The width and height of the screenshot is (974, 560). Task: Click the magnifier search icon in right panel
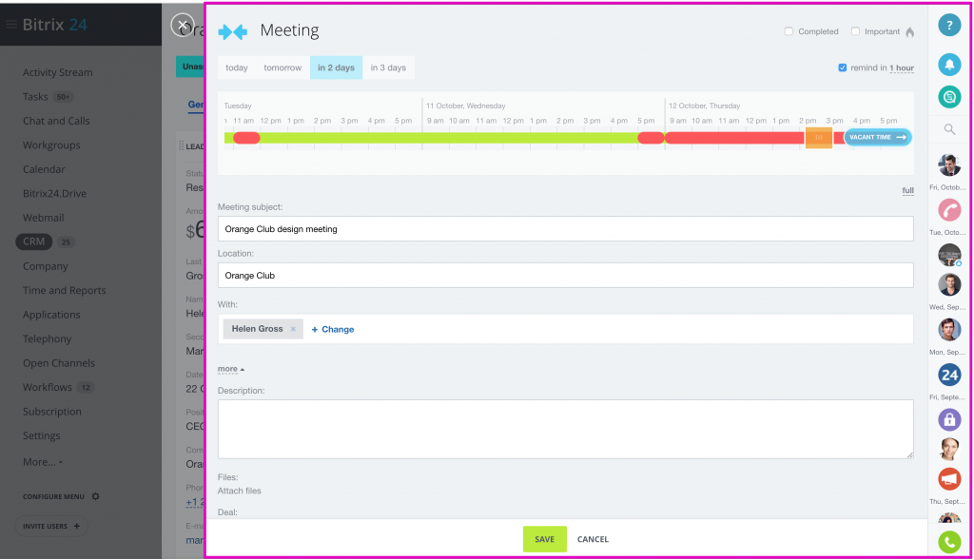pos(949,129)
